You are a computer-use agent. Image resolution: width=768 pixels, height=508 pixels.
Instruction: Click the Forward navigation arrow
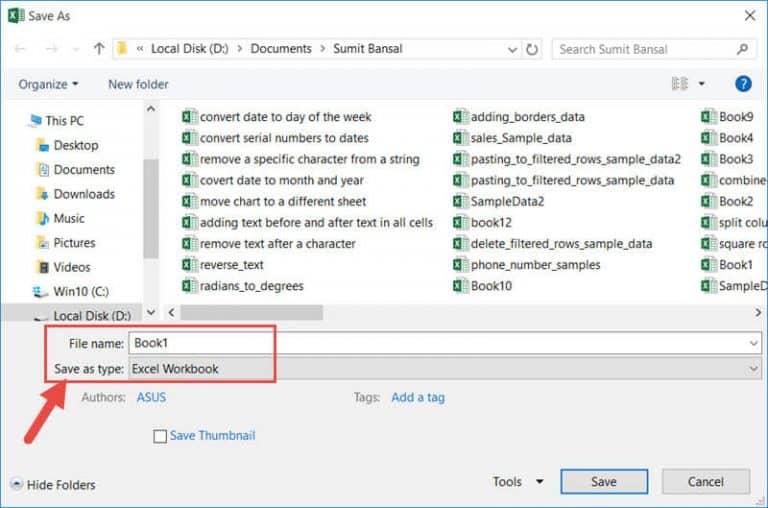(x=51, y=48)
